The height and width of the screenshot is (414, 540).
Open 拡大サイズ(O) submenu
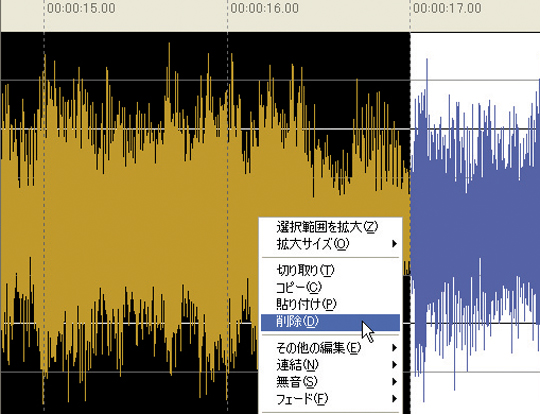tap(330, 244)
